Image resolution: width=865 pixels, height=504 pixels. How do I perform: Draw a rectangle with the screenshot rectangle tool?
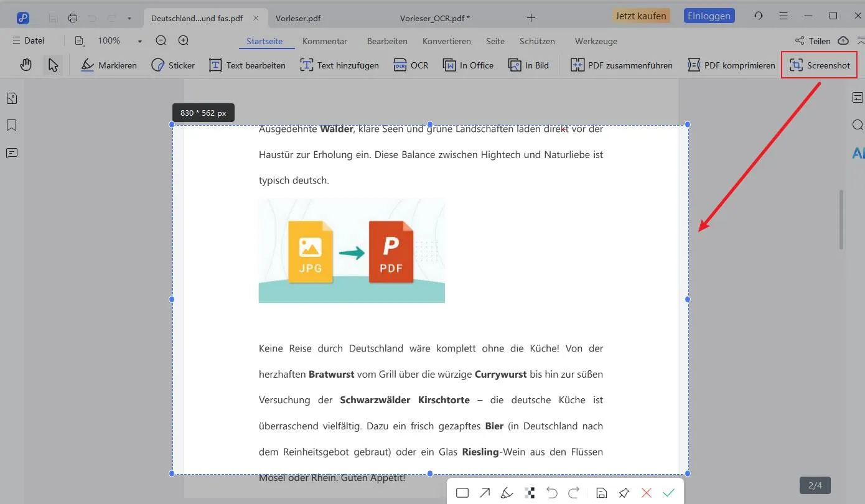462,493
